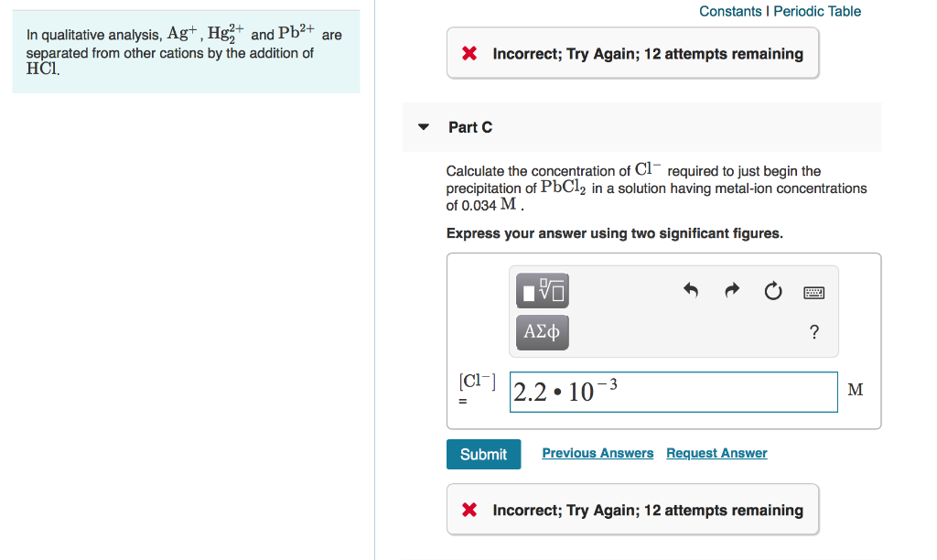Click the top Incorrect; Try Again message box
Screen dimensions: 937x560
632,52
